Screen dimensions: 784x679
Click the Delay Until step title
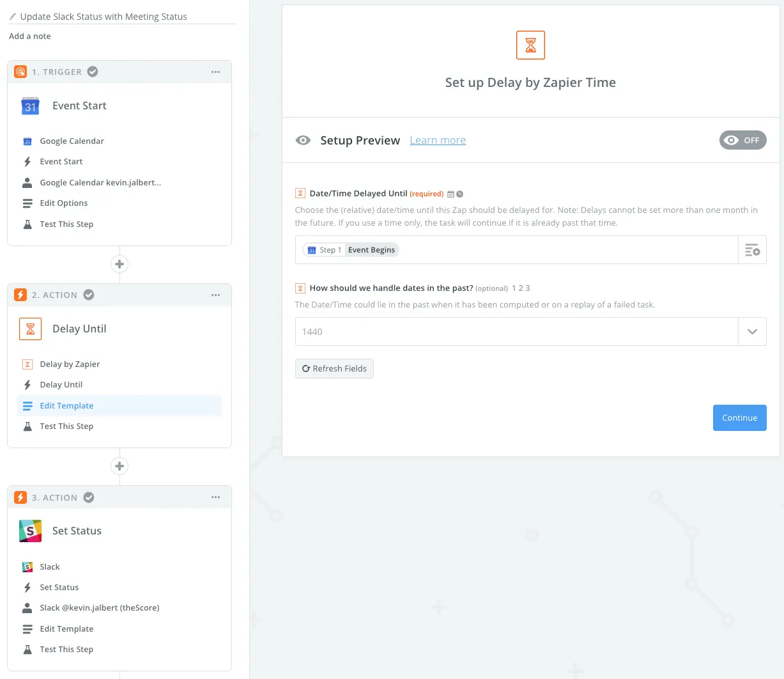click(x=79, y=329)
